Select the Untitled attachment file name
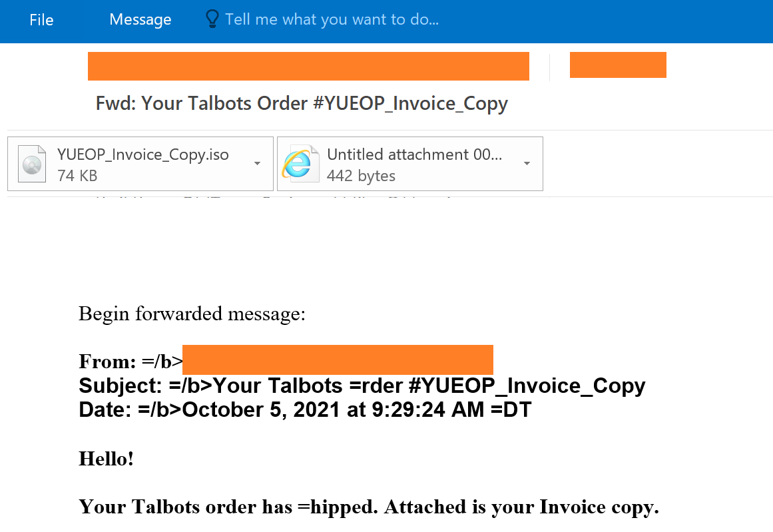773x532 pixels. (414, 154)
